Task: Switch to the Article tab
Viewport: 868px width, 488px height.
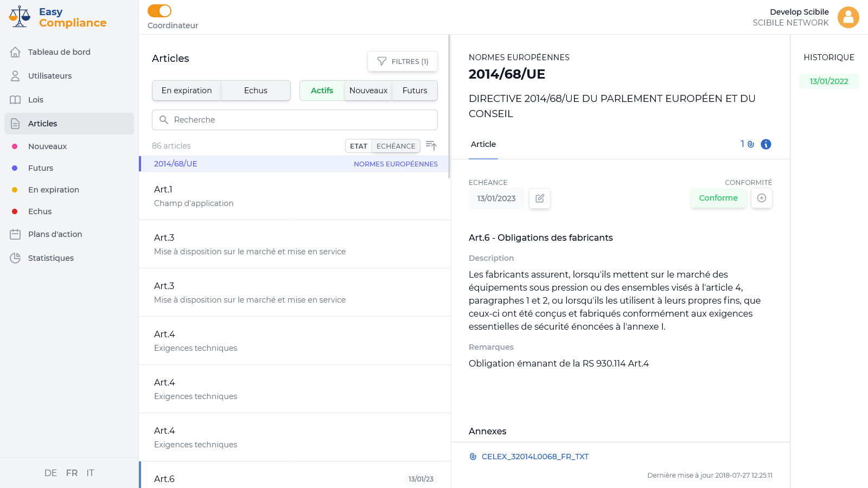Action: point(483,144)
